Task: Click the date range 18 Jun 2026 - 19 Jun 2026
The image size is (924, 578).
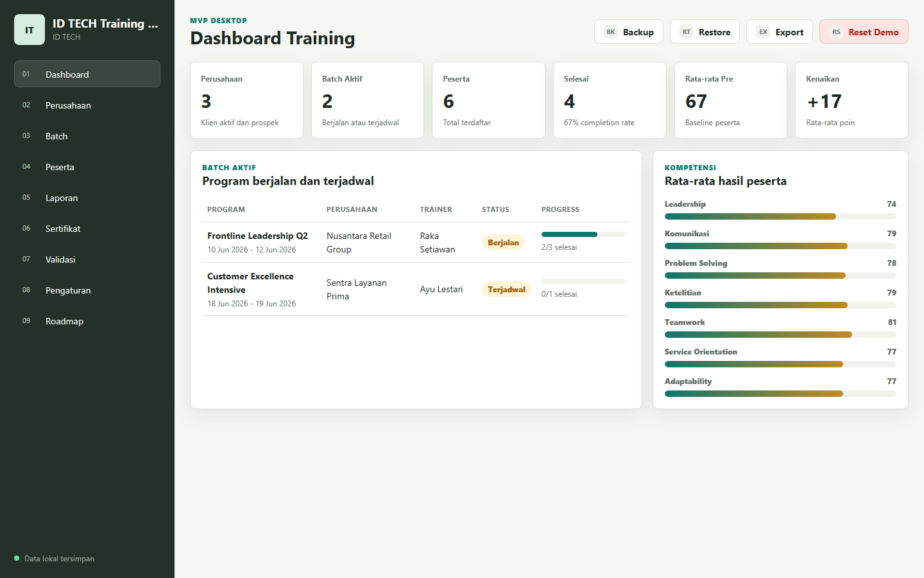Action: pos(252,304)
